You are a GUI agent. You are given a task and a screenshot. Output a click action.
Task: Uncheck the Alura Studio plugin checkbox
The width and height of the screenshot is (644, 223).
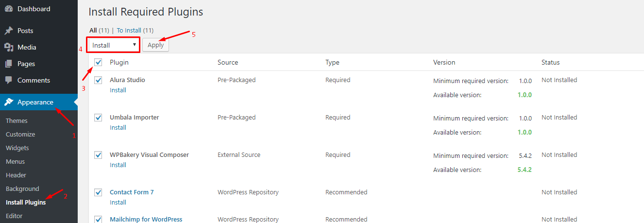pos(99,80)
